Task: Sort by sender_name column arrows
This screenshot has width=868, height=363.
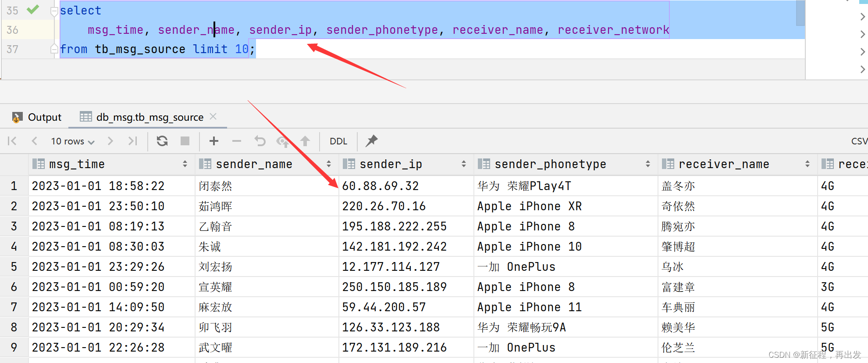Action: pyautogui.click(x=329, y=164)
